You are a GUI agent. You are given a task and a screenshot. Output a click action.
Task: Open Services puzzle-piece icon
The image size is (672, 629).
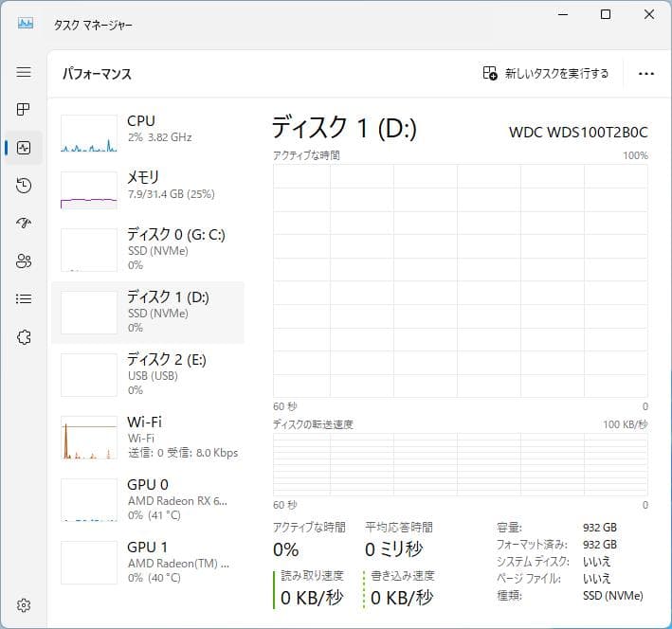coord(24,337)
